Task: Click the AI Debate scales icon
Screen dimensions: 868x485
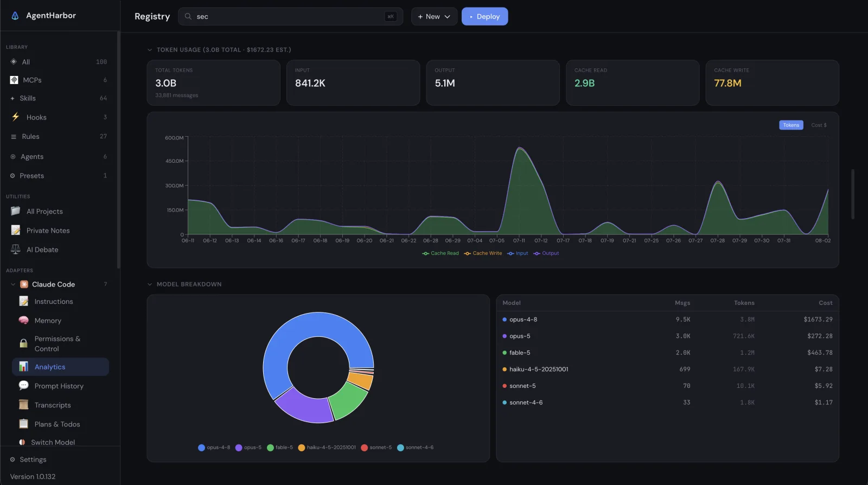Action: click(16, 250)
